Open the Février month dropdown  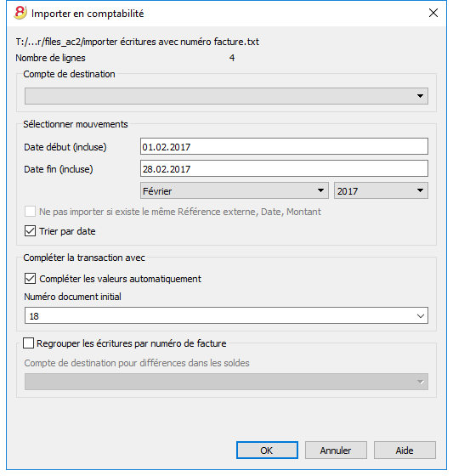[x=234, y=190]
